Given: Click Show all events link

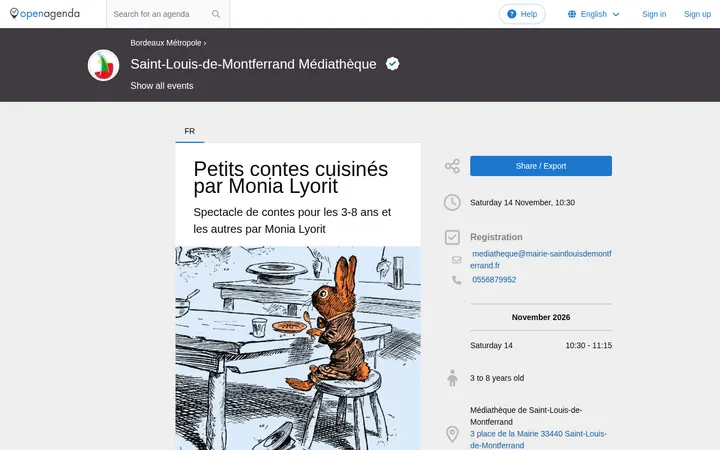Looking at the screenshot, I should tap(162, 86).
